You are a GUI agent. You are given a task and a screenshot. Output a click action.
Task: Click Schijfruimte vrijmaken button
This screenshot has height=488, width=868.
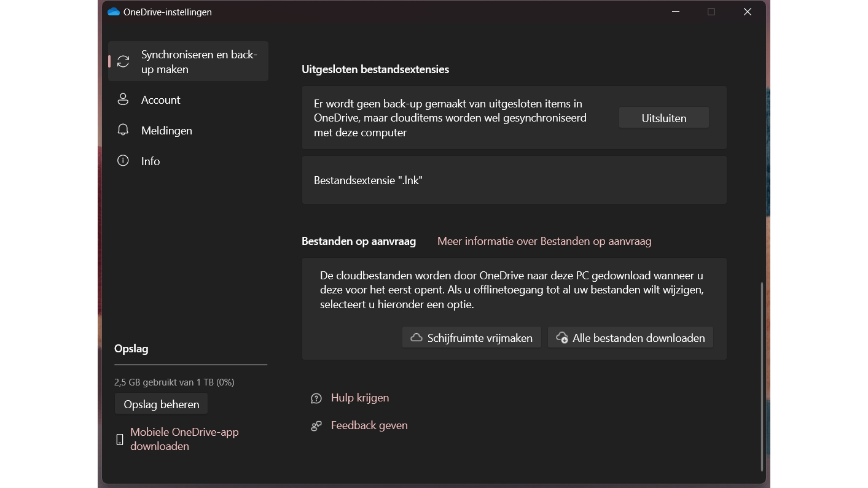click(x=471, y=338)
